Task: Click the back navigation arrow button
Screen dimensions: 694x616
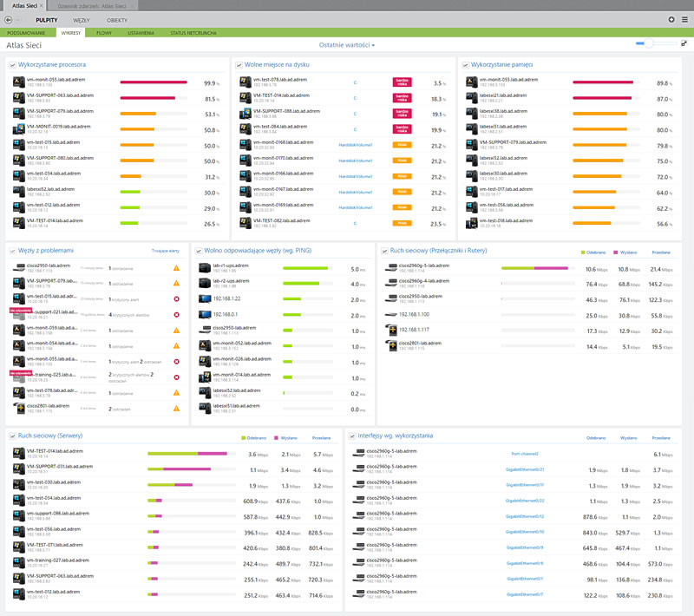Action: pos(8,18)
